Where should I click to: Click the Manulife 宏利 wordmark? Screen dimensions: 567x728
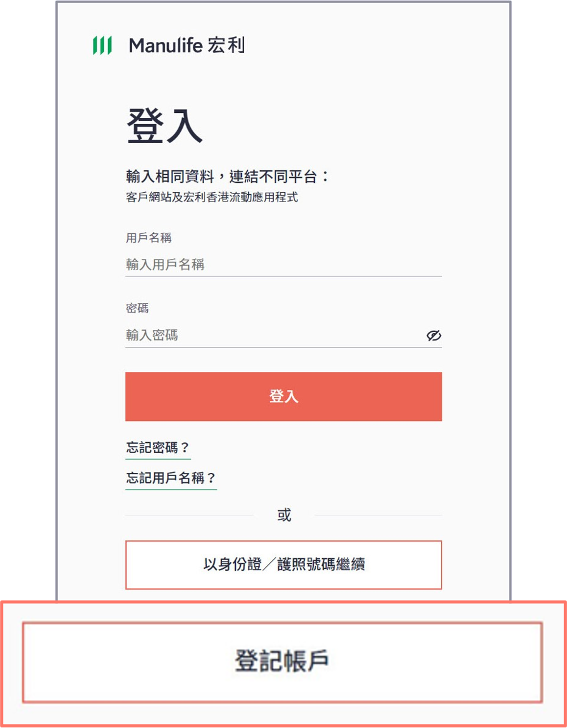tap(187, 46)
